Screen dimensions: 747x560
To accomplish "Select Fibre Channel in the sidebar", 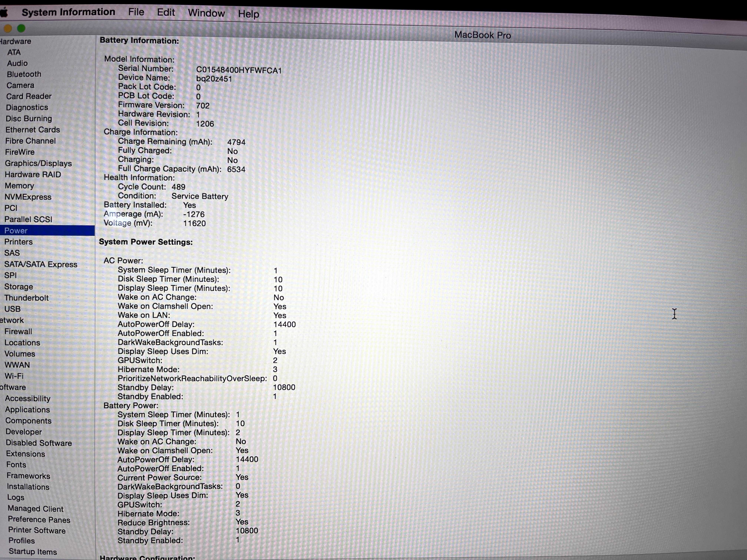I will tap(30, 141).
